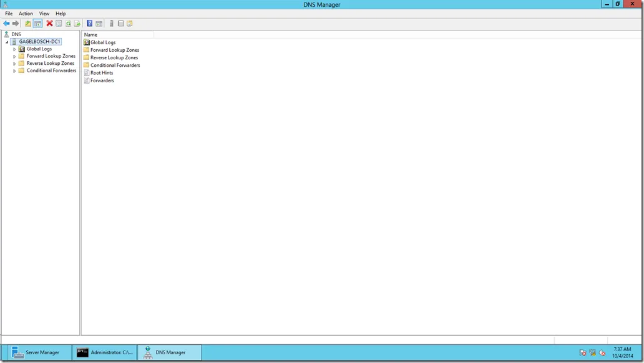Open Action Center flag tray icon

pos(582,353)
